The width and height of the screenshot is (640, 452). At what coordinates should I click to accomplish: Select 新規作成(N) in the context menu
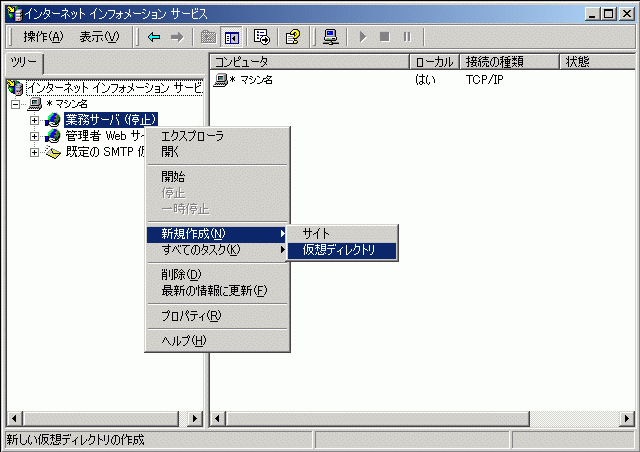tap(218, 234)
